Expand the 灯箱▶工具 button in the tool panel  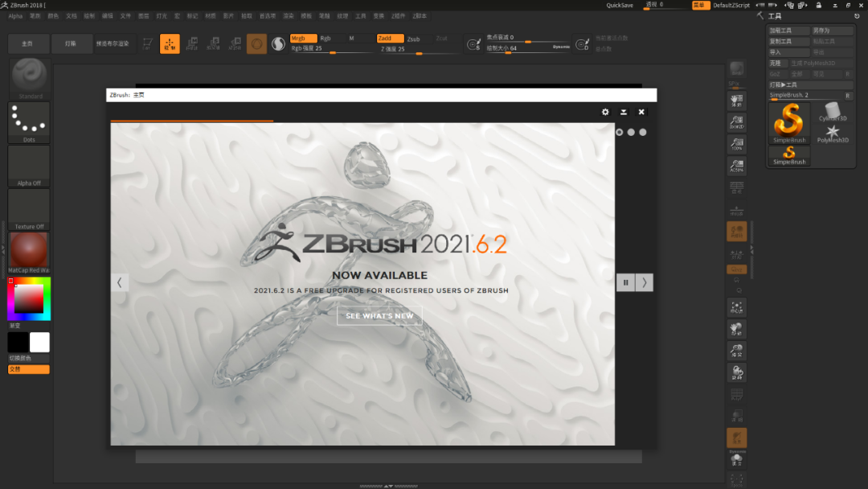pyautogui.click(x=810, y=84)
